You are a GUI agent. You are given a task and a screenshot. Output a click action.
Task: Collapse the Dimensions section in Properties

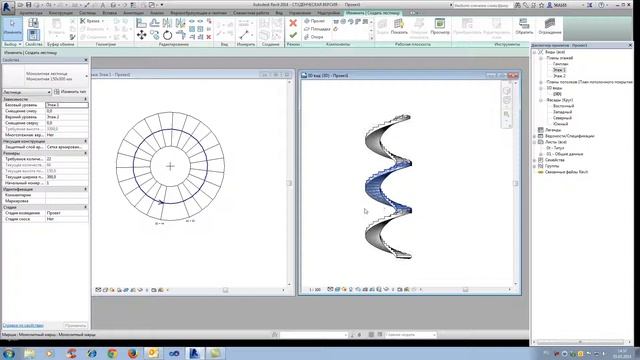85,153
